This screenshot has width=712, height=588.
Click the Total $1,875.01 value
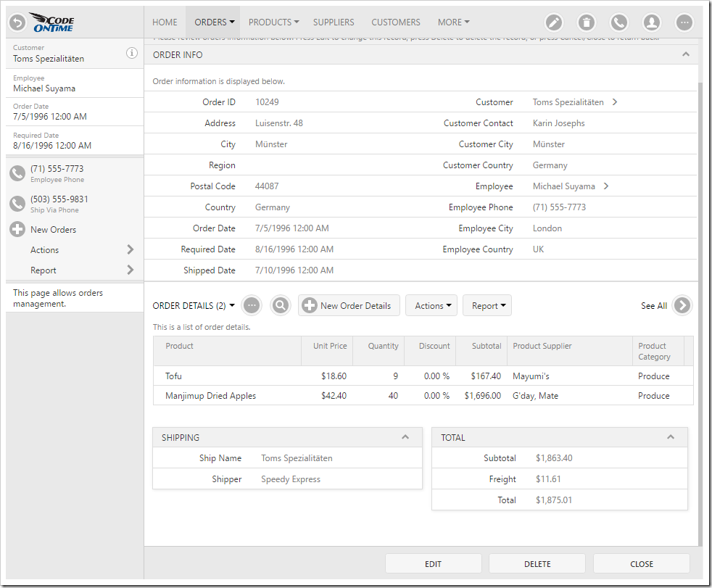click(554, 500)
